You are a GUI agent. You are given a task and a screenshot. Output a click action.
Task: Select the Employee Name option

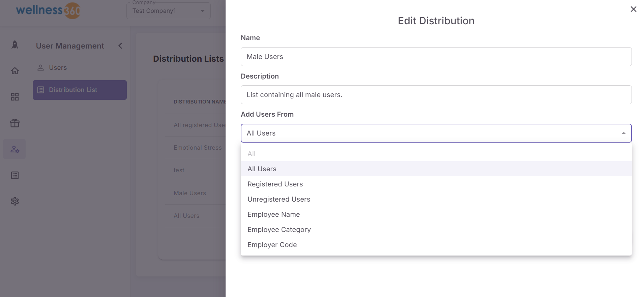[273, 214]
